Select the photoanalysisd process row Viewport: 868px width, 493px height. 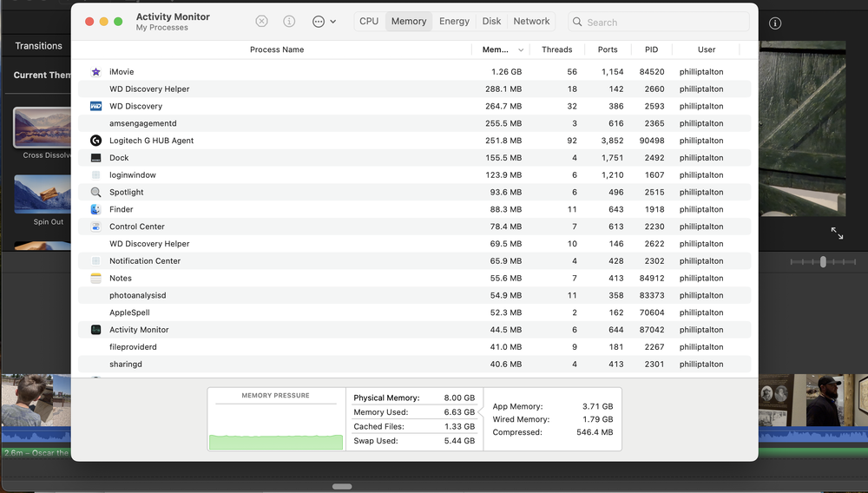414,295
